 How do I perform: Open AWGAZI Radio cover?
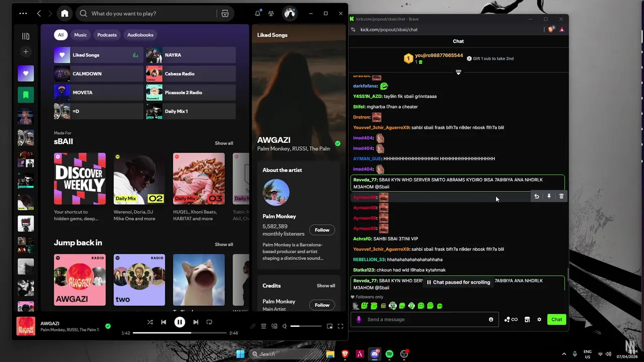point(80,280)
